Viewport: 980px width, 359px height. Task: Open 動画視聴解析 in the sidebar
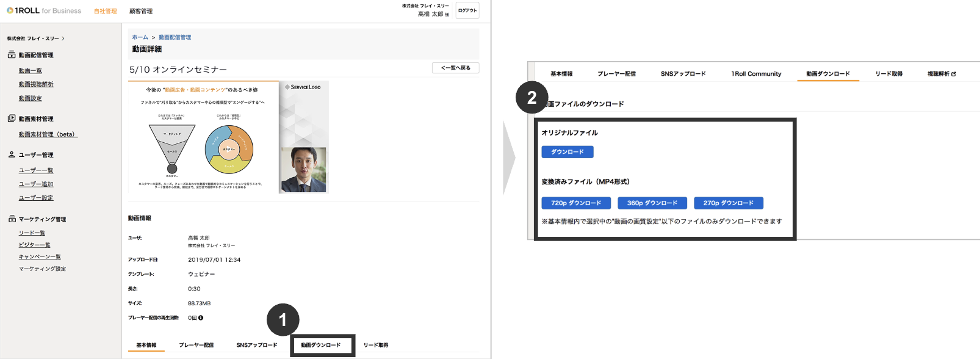click(36, 84)
